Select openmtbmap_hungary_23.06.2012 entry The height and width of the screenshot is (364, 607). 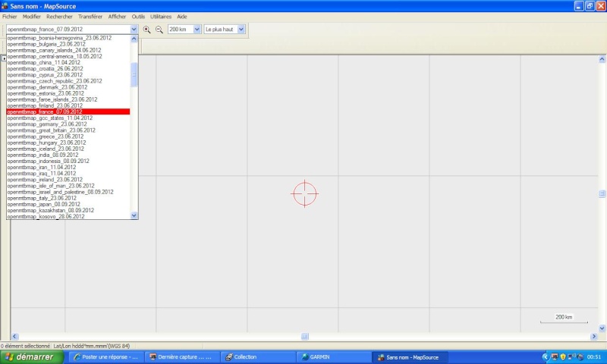click(x=68, y=143)
